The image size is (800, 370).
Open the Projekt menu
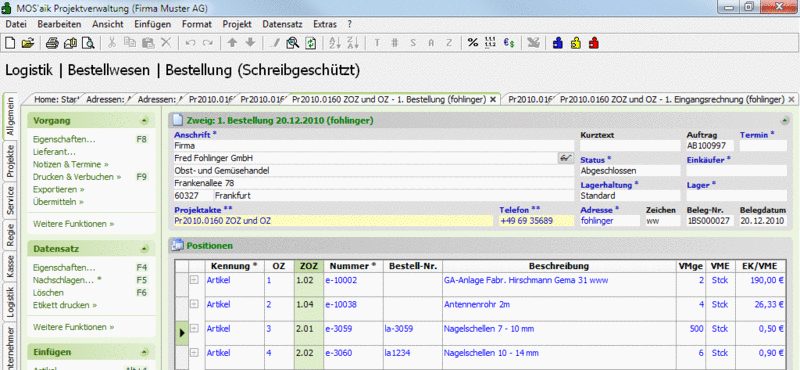[x=237, y=24]
